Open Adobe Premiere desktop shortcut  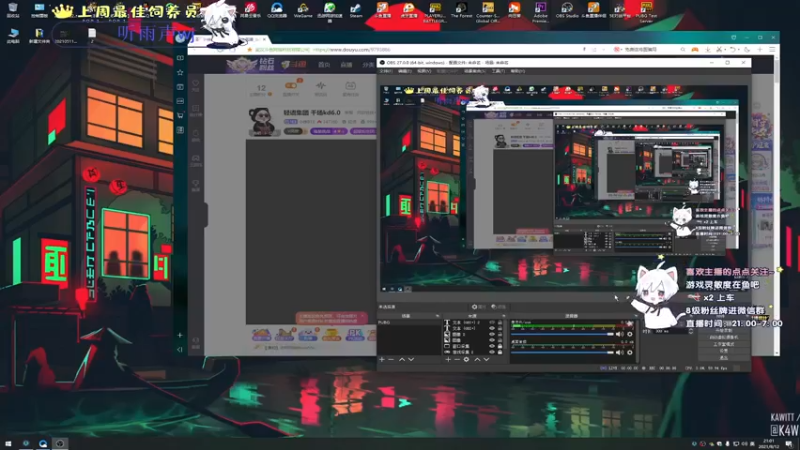point(540,11)
